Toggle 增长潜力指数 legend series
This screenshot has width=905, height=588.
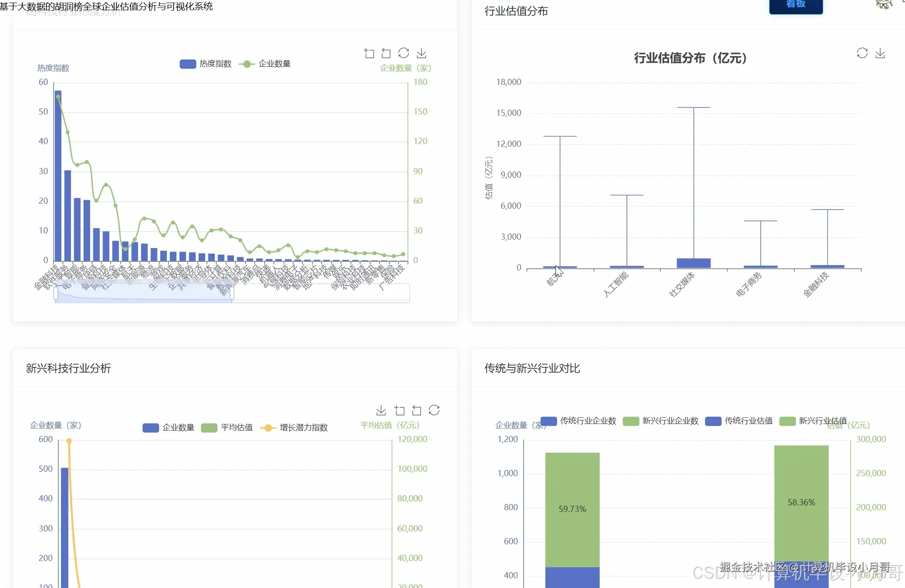point(294,428)
